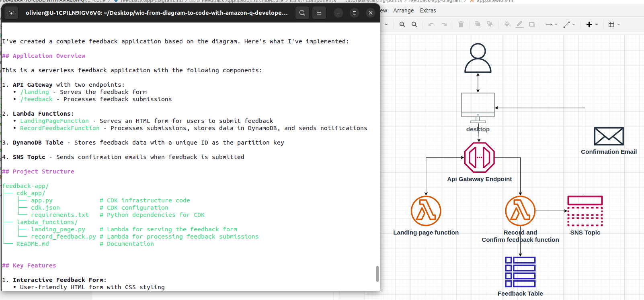Click the terminal window title text
The width and height of the screenshot is (644, 300).
[x=157, y=13]
